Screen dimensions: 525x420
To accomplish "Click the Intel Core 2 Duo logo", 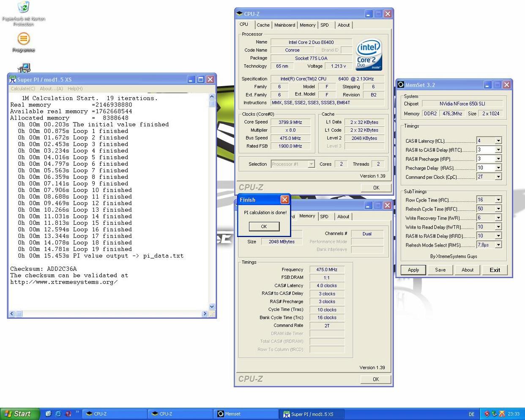I will point(369,55).
